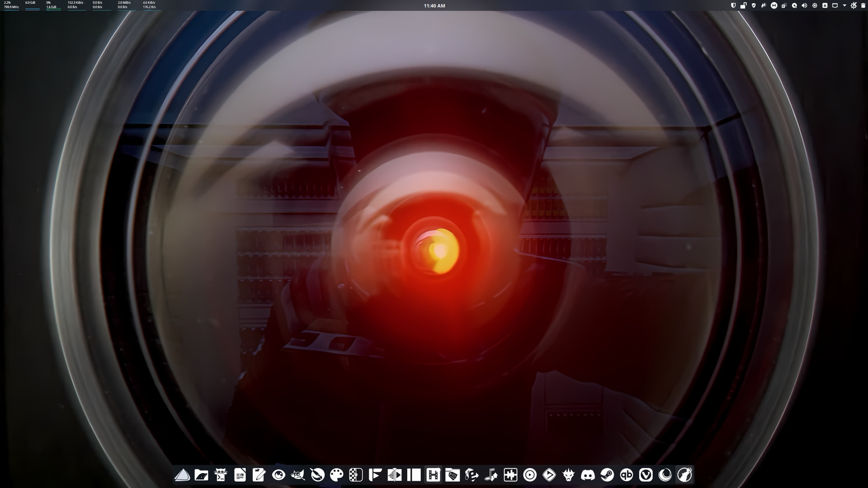This screenshot has height=488, width=868.
Task: Open the KDE application launcher
Action: (x=854, y=6)
